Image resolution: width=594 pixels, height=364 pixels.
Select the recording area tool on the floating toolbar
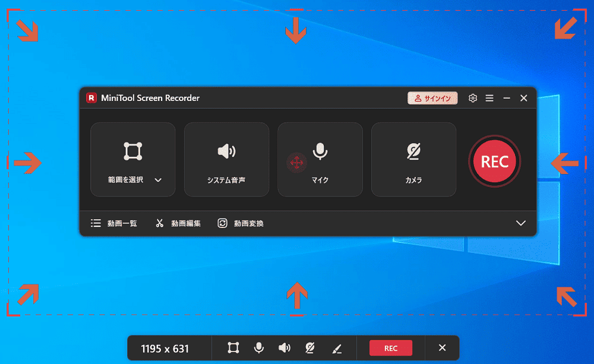[233, 348]
